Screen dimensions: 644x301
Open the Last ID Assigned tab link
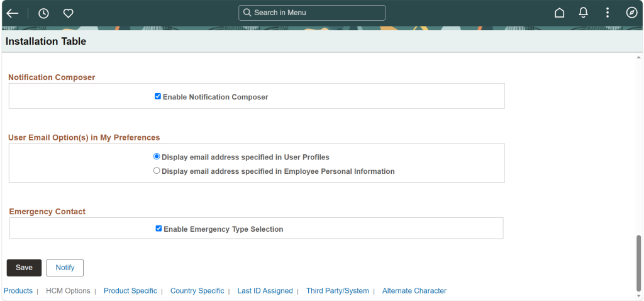(x=265, y=291)
